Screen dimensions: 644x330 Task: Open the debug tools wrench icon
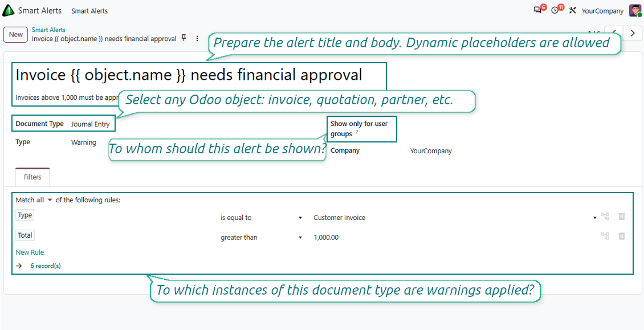click(x=573, y=10)
